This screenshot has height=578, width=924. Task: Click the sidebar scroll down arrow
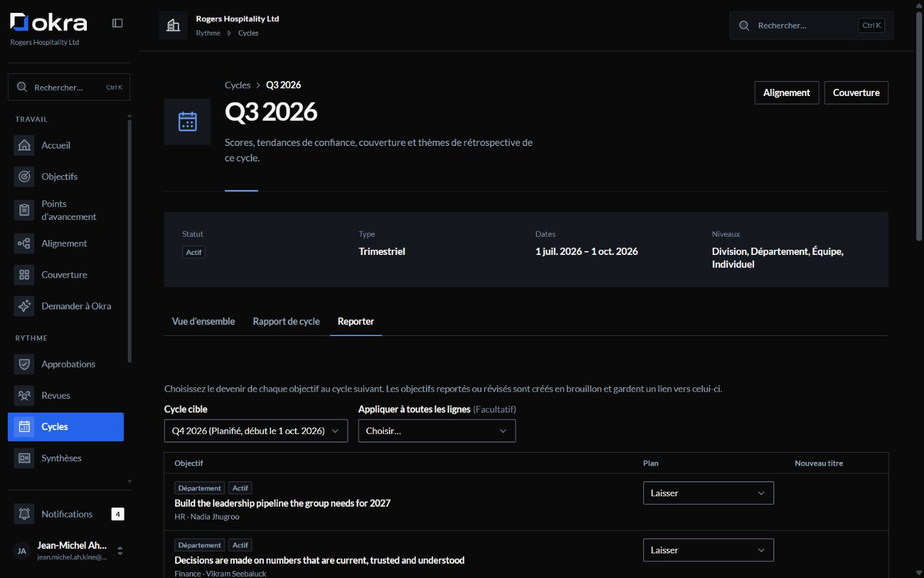(x=129, y=481)
